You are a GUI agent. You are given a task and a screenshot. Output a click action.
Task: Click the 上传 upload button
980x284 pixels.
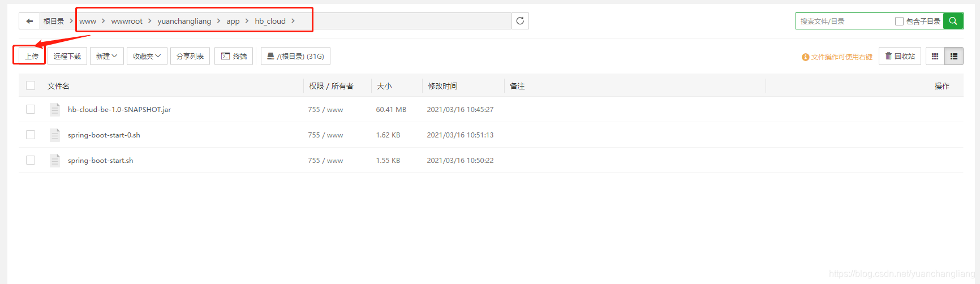[32, 56]
